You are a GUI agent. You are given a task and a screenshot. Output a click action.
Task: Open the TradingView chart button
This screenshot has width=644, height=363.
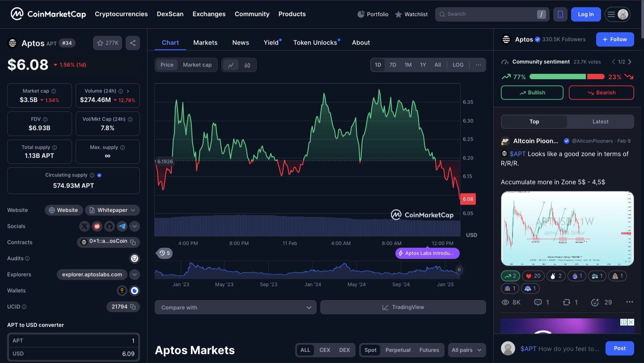403,307
